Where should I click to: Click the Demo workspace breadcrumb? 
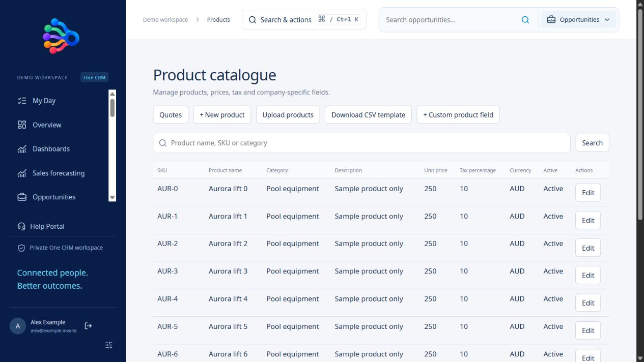tap(165, 20)
